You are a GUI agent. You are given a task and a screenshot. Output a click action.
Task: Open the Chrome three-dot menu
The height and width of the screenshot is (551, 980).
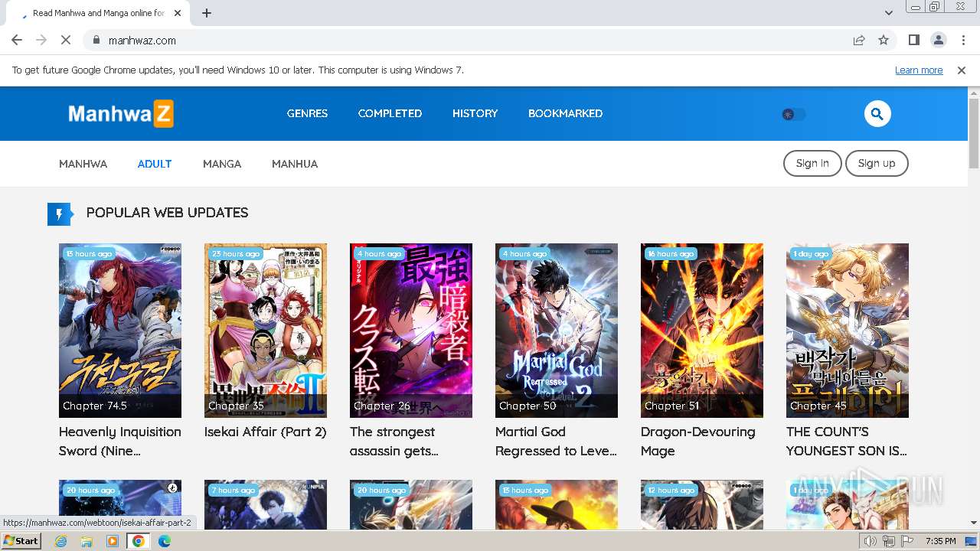[962, 40]
